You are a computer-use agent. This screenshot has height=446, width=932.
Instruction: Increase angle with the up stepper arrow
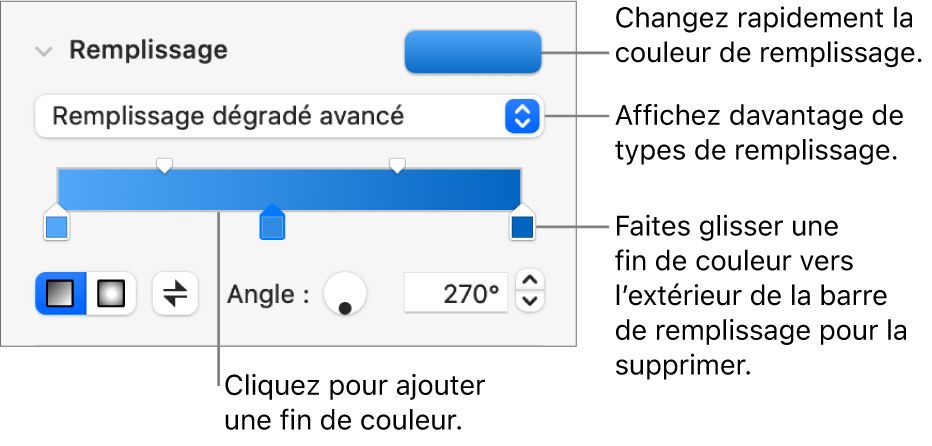[531, 282]
